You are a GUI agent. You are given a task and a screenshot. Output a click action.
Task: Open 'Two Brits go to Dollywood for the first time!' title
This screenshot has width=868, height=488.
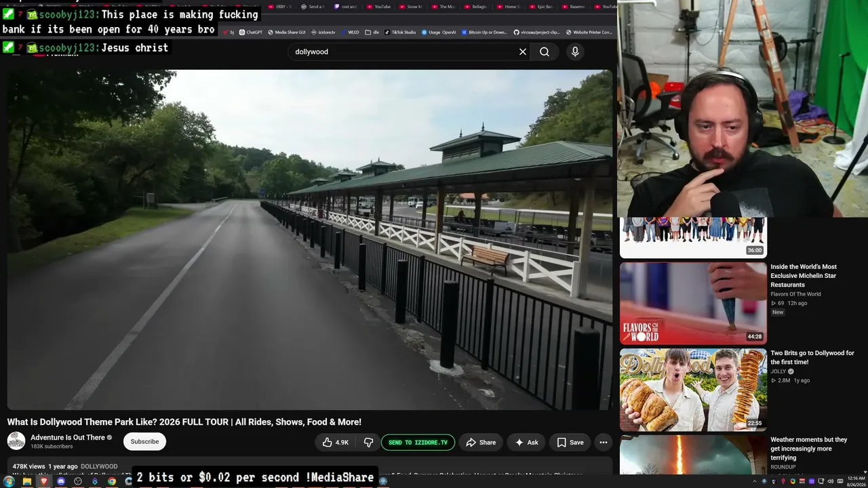point(812,357)
